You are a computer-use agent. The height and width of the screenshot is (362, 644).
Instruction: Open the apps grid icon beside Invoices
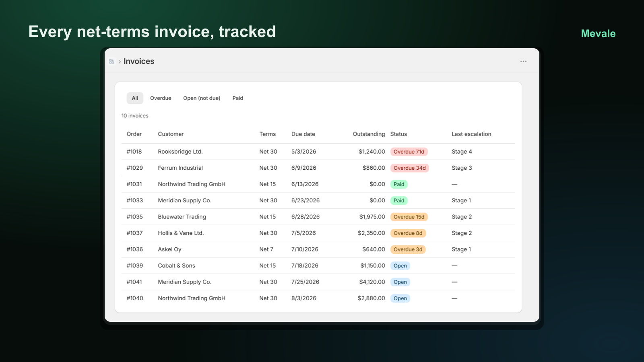pos(111,62)
